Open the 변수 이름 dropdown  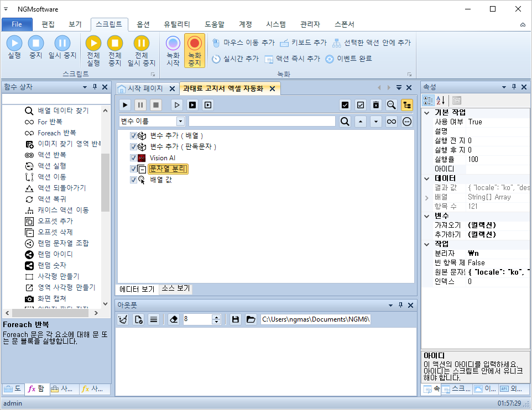point(180,122)
